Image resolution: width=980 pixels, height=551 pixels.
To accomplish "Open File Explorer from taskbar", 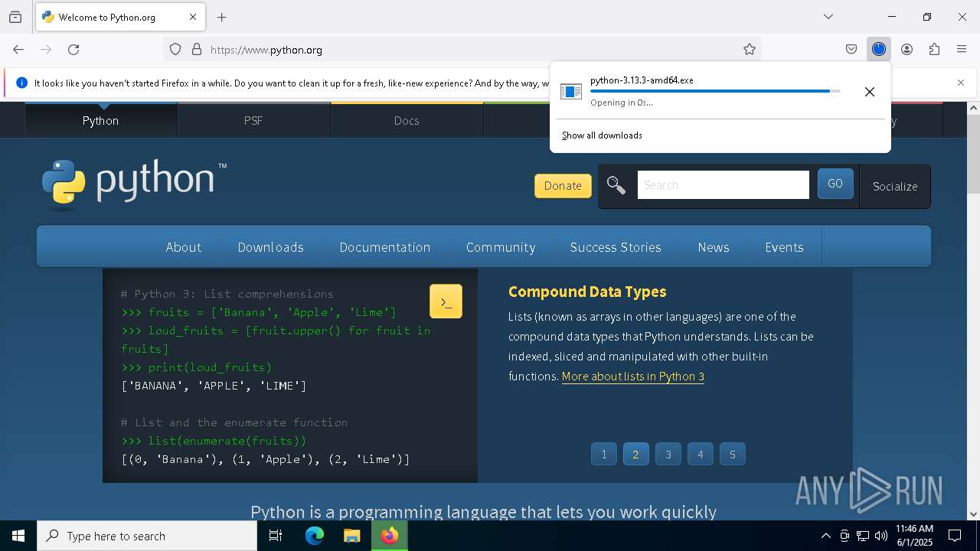I will click(x=351, y=536).
